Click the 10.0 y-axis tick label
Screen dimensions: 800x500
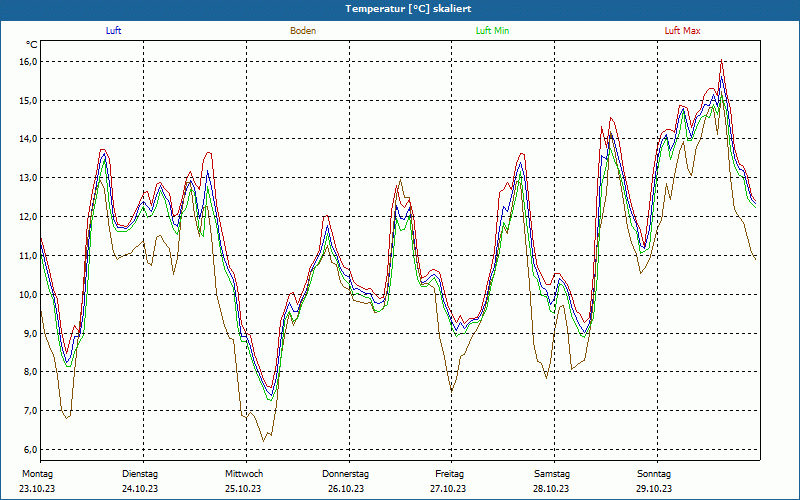pos(28,294)
